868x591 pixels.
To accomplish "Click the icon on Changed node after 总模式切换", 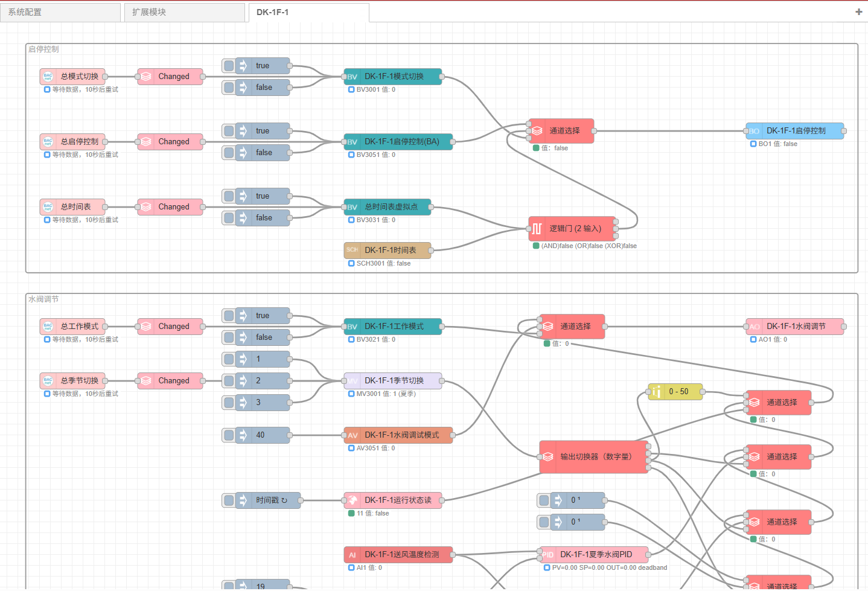I will click(146, 77).
